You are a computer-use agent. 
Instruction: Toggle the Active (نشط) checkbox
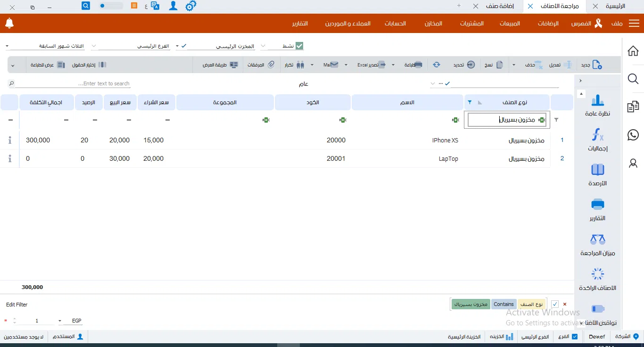coord(299,46)
